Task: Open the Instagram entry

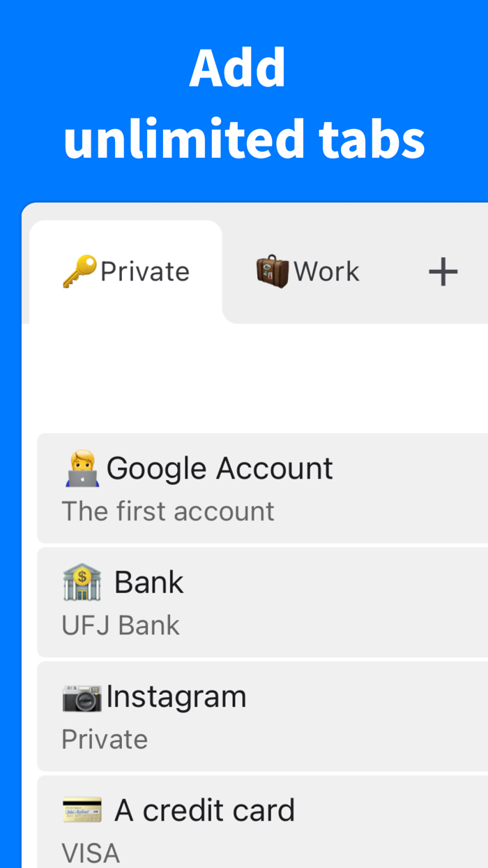Action: [176, 696]
